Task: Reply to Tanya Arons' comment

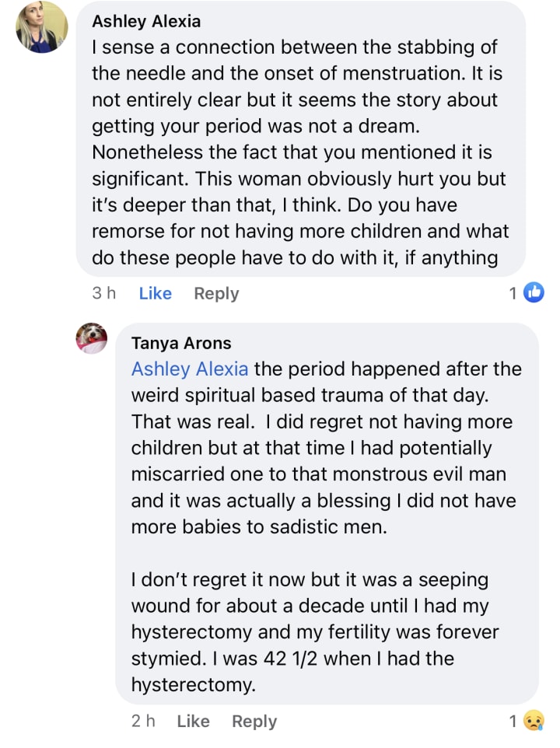Action: coord(254,722)
